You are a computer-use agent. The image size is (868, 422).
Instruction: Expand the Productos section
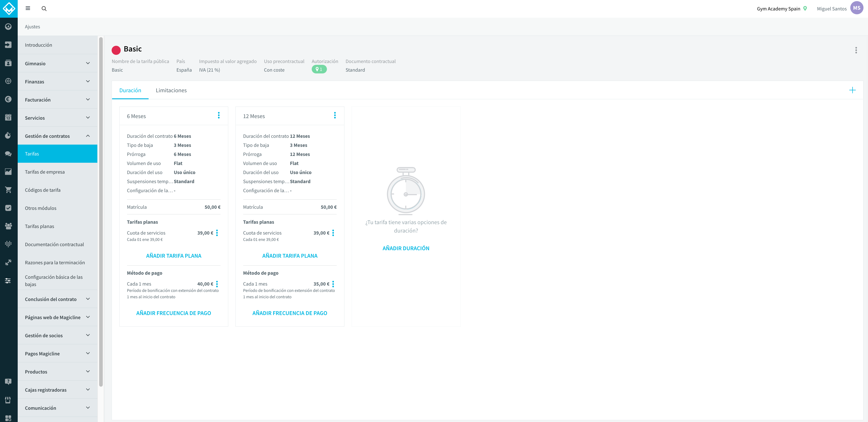[57, 372]
